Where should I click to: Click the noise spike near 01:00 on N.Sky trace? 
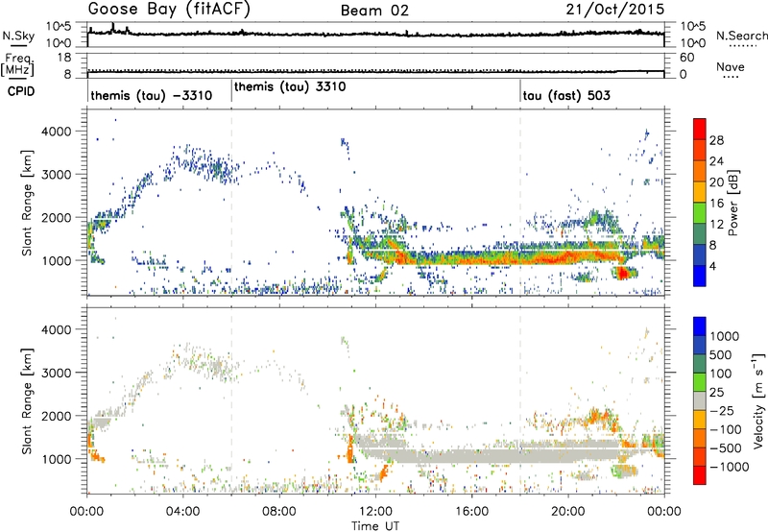tap(113, 26)
